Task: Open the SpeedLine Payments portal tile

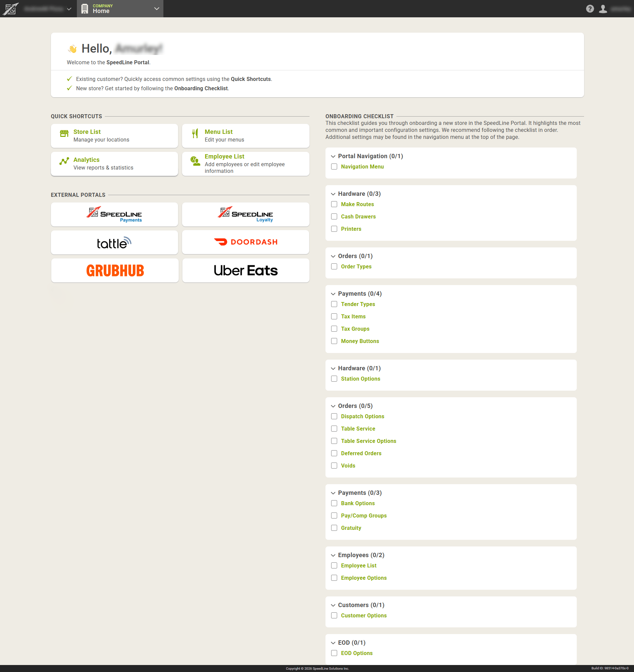Action: pos(114,214)
